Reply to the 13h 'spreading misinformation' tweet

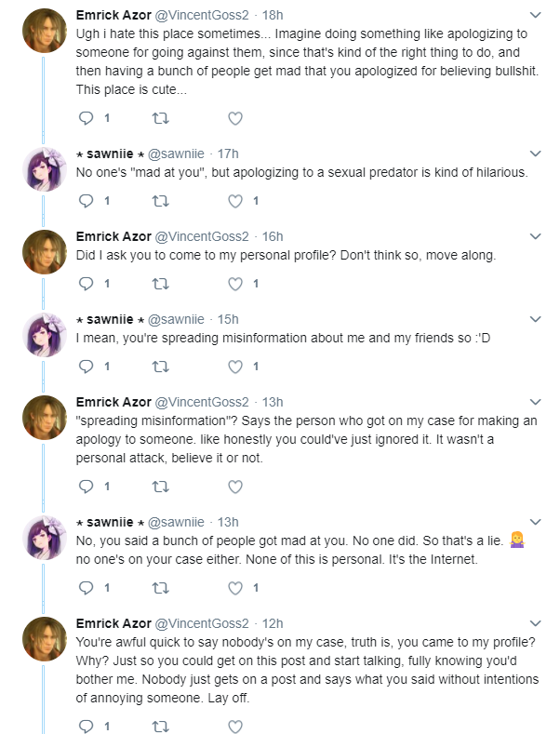(x=87, y=487)
